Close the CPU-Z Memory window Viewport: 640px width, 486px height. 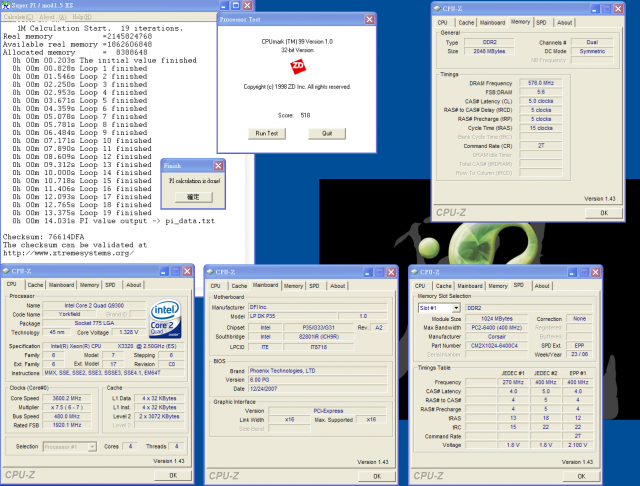tap(618, 9)
